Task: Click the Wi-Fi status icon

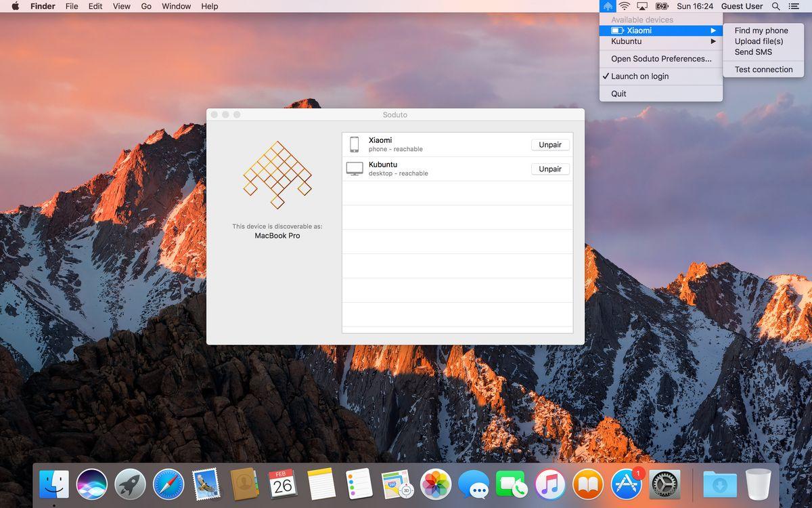Action: 624,6
